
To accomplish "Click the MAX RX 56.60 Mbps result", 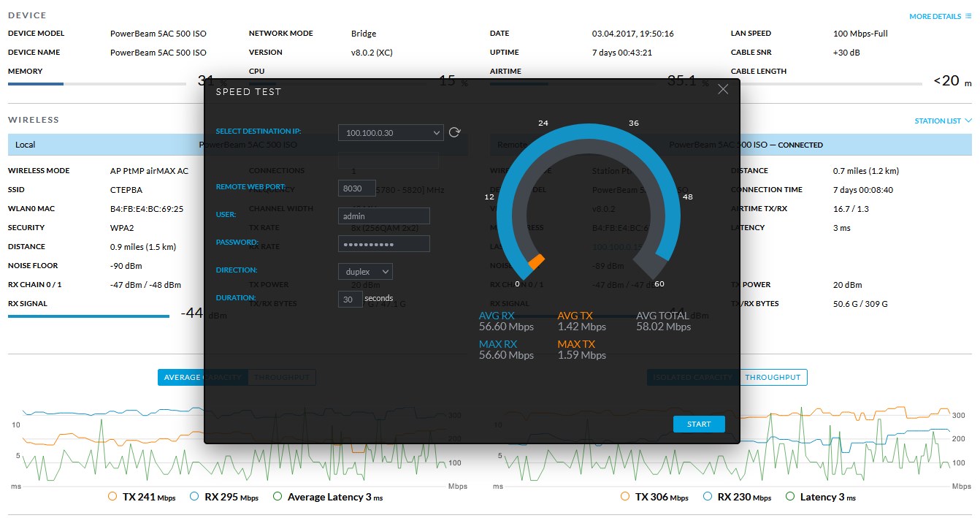I will (x=506, y=349).
